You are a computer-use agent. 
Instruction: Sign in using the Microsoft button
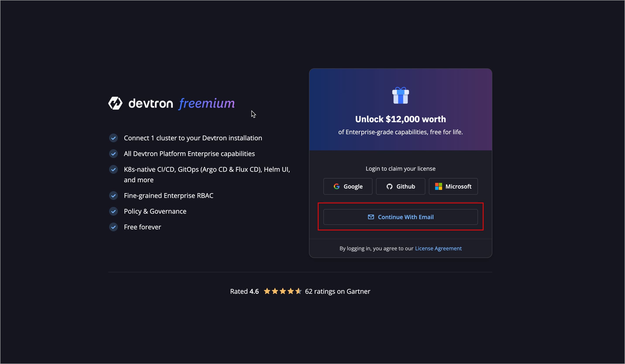[x=453, y=186]
